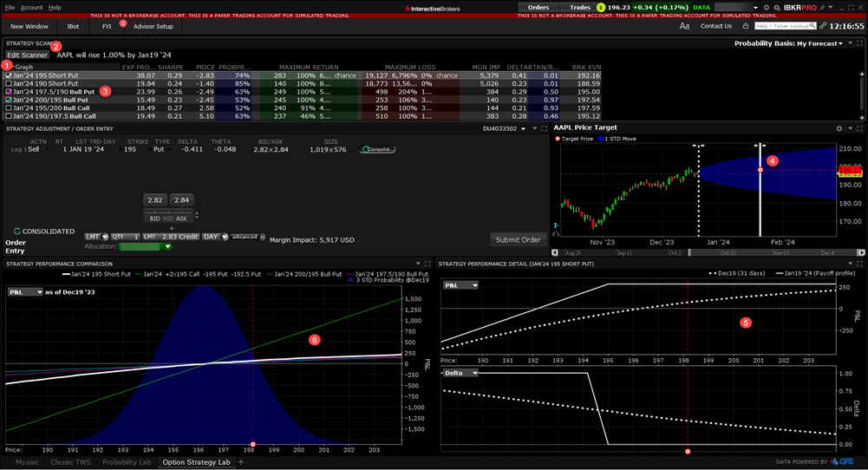
Task: Toggle graph checkbox for Jan'24 197.5/190 Bull Put
Action: (x=9, y=92)
